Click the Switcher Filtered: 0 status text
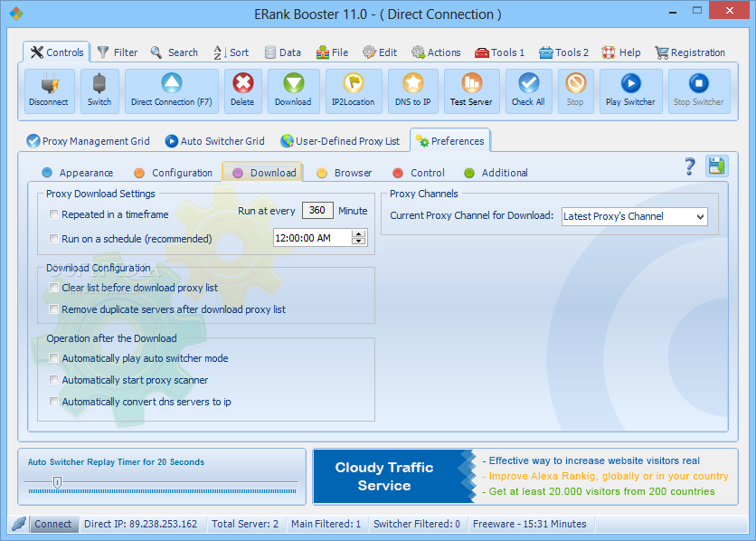Image resolution: width=756 pixels, height=541 pixels. pos(417,524)
